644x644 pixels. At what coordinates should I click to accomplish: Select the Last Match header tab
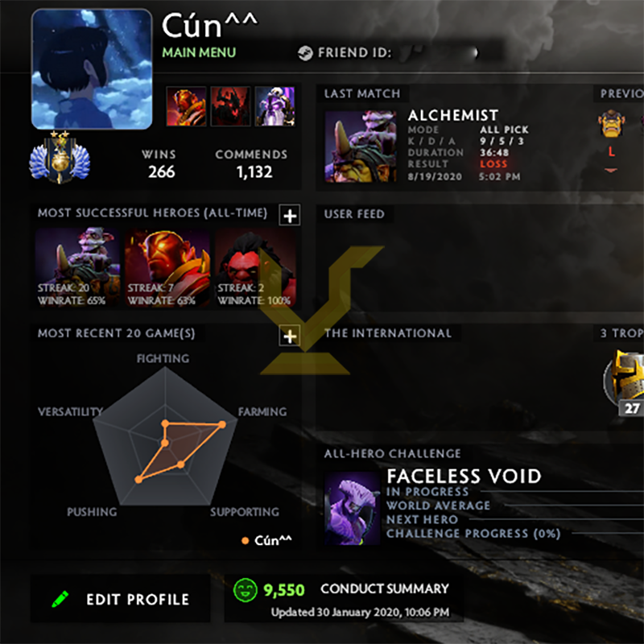coord(362,93)
